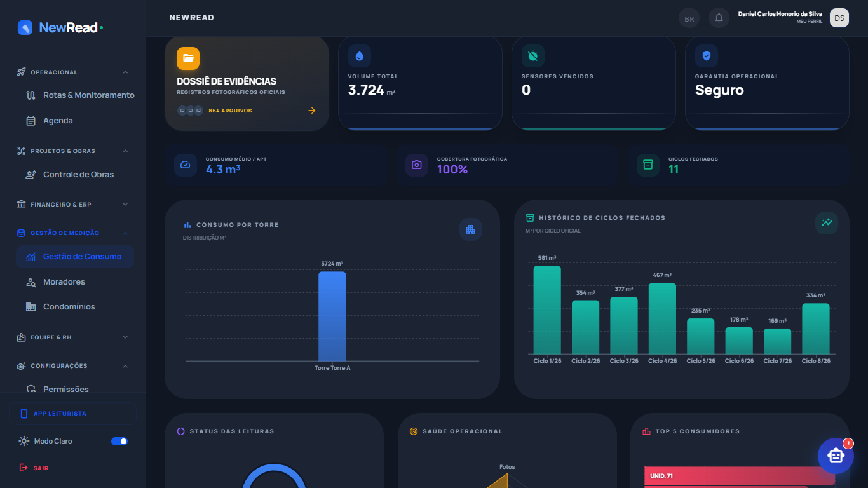The width and height of the screenshot is (868, 488).
Task: Click the NEWREAD header title
Action: click(192, 18)
